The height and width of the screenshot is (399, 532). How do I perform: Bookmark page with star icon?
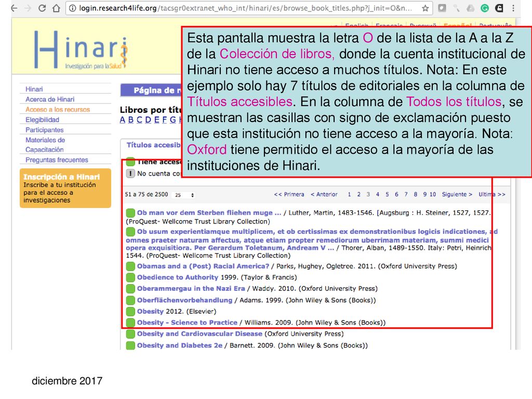click(425, 8)
